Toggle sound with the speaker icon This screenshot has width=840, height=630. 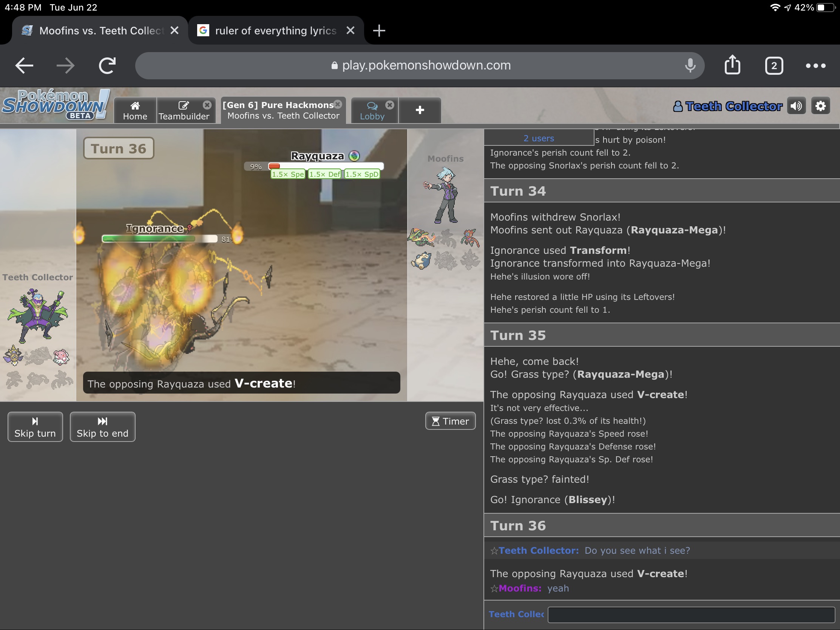tap(796, 106)
